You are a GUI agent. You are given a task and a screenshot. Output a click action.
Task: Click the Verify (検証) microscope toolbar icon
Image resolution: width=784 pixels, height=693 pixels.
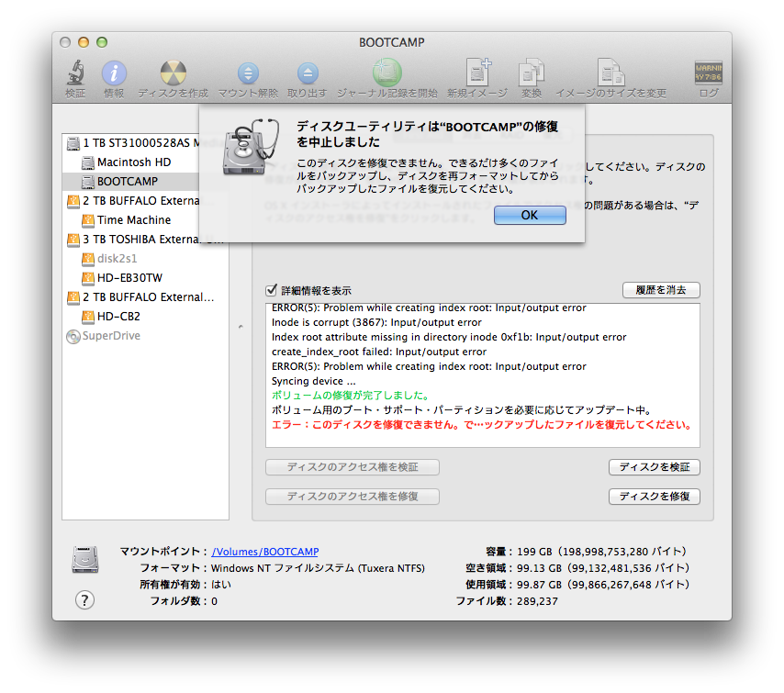(x=75, y=73)
